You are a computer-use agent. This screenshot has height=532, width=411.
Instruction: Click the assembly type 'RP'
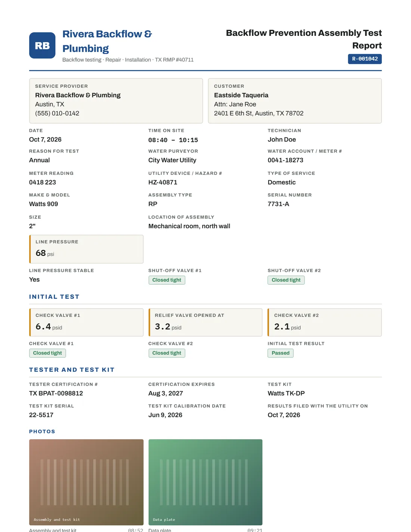click(x=153, y=204)
